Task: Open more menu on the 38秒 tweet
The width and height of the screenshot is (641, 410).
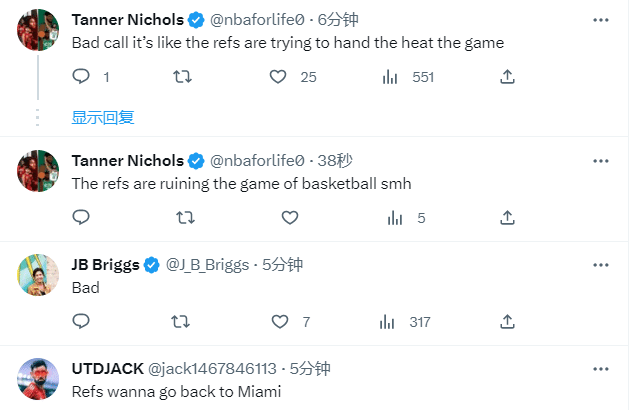Action: (600, 160)
